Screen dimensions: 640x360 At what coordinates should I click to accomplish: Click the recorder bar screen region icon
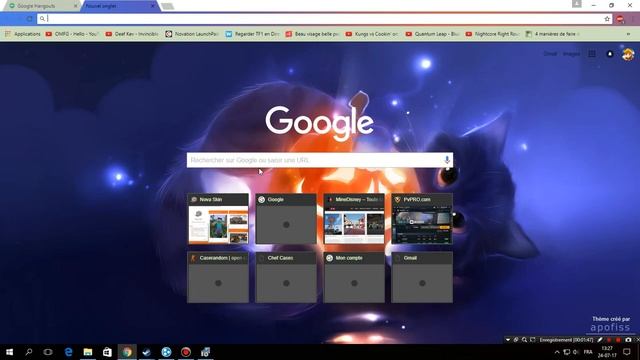533,340
